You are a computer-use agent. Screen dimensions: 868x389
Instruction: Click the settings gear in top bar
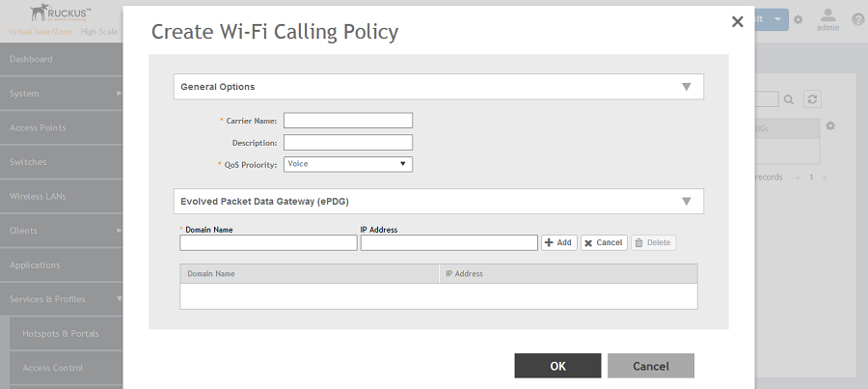pyautogui.click(x=798, y=20)
